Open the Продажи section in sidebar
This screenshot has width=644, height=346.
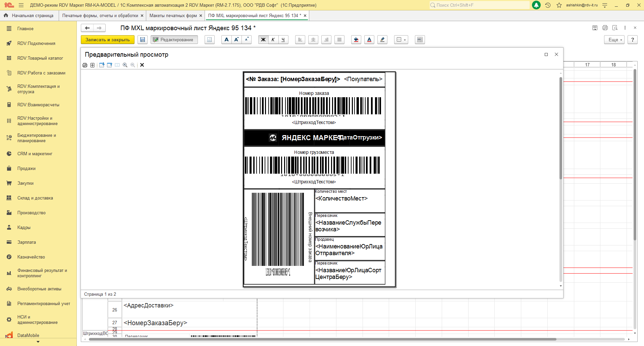pos(26,168)
